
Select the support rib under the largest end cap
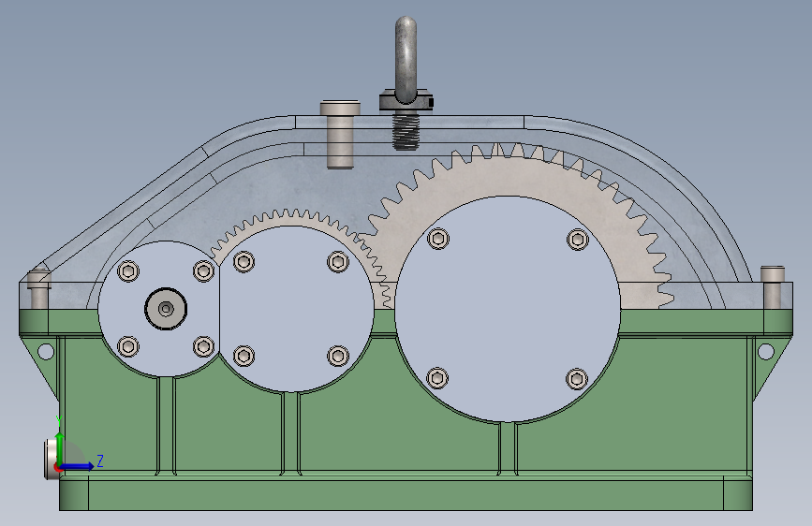508,448
